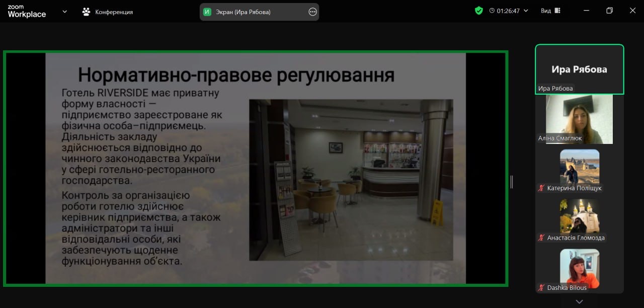Click the Аліна Смаглюк name label
Image resolution: width=644 pixels, height=308 pixels.
(x=560, y=138)
